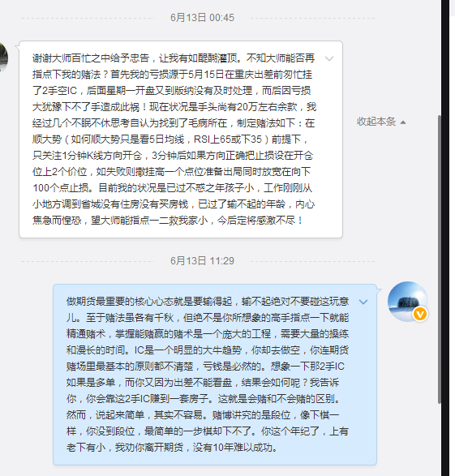
Task: Click the reply line ending 没有10年难以成功
Action: (x=172, y=448)
